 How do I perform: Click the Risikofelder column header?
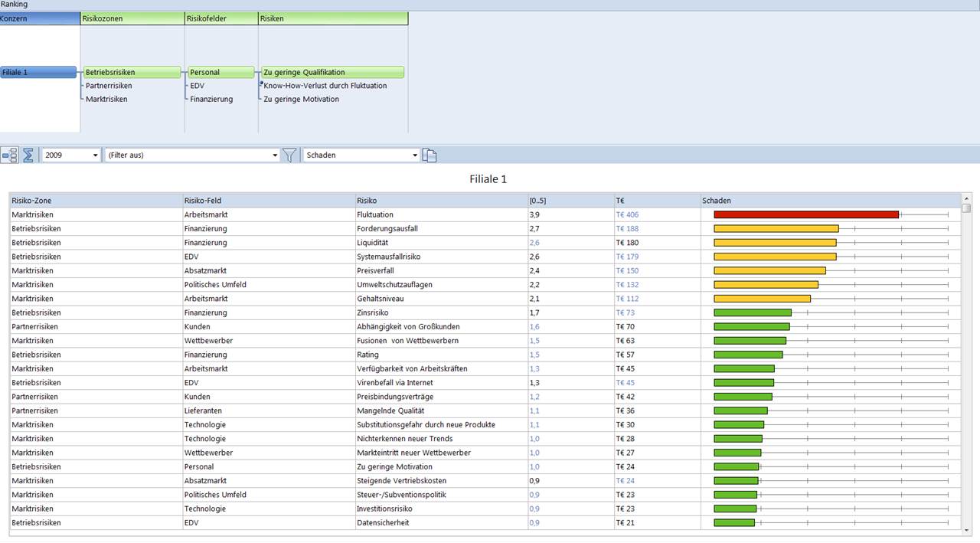click(x=221, y=18)
